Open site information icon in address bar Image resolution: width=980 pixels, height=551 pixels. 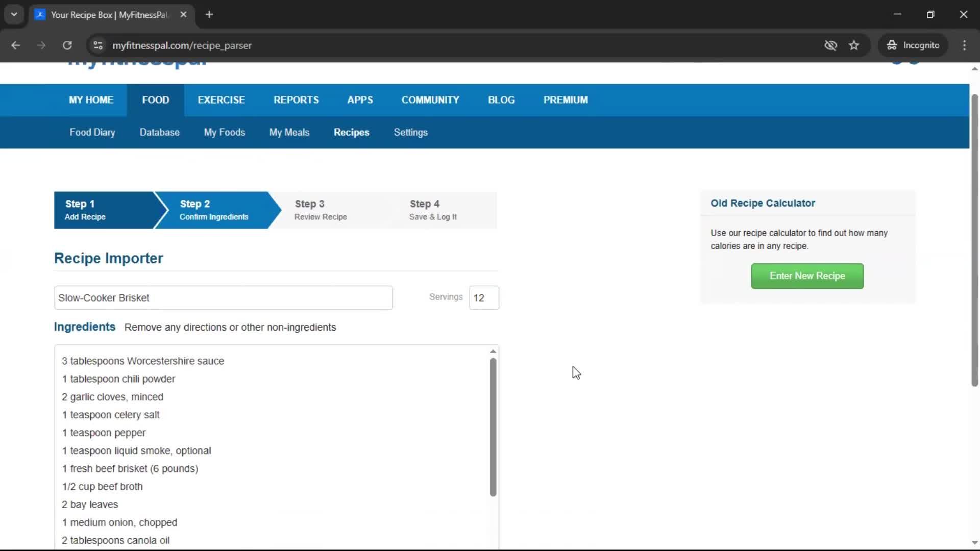pyautogui.click(x=97, y=45)
